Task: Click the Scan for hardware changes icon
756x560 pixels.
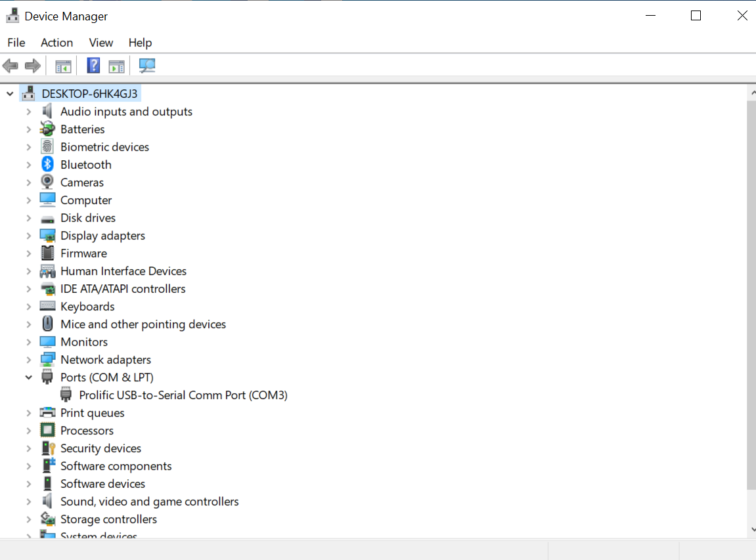Action: click(147, 66)
